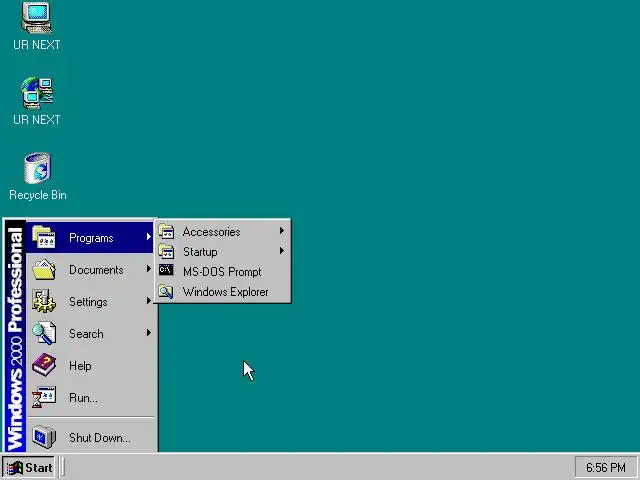Open the Accessories submenu entry
640x480 pixels.
pos(222,231)
